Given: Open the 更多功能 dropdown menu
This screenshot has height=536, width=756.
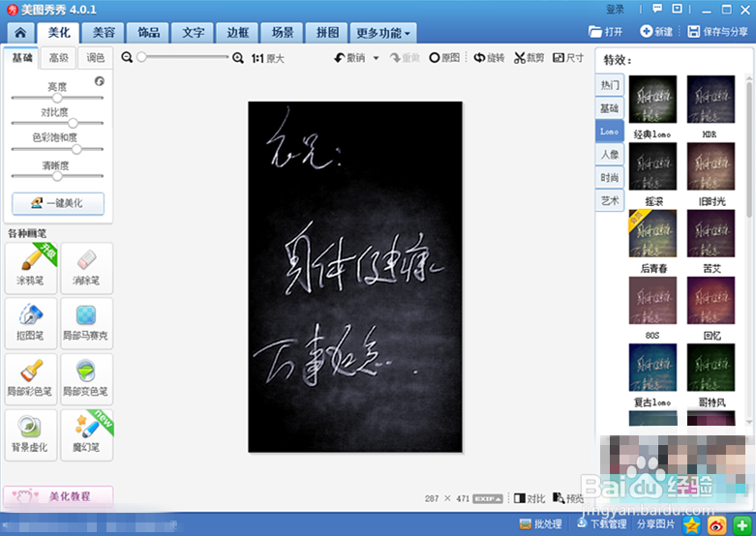Looking at the screenshot, I should [383, 33].
